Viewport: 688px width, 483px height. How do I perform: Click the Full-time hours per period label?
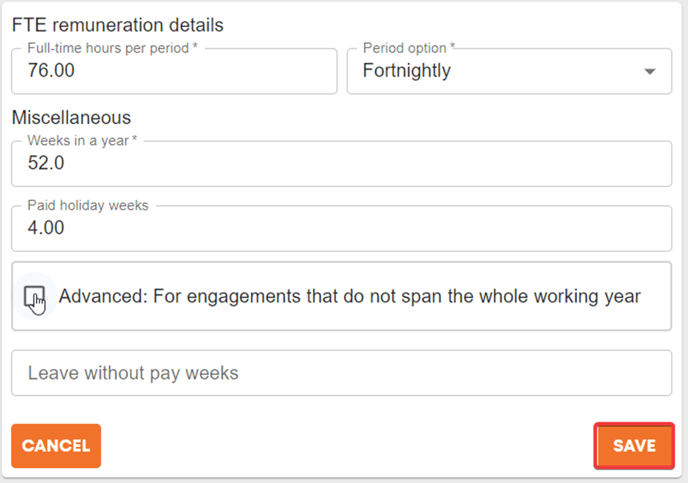pos(112,48)
